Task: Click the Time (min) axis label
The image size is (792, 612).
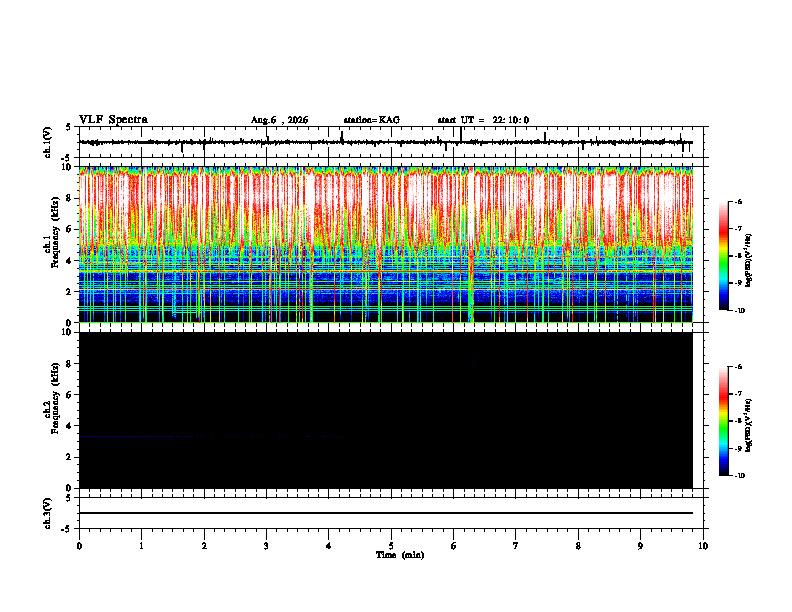Action: tap(400, 555)
